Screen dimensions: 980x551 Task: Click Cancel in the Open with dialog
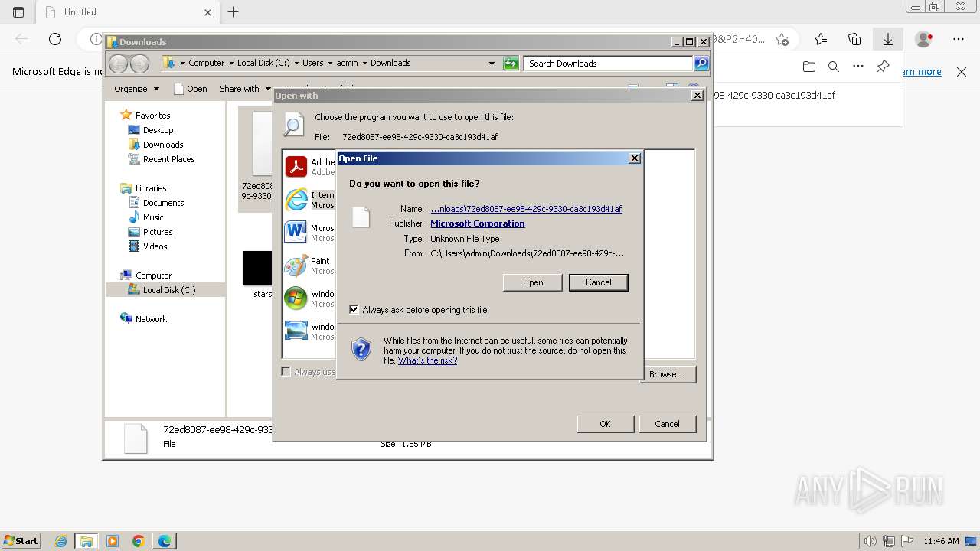pos(667,424)
